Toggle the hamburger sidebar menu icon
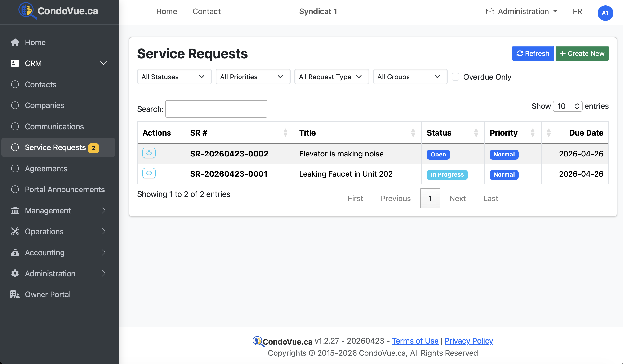 (136, 11)
